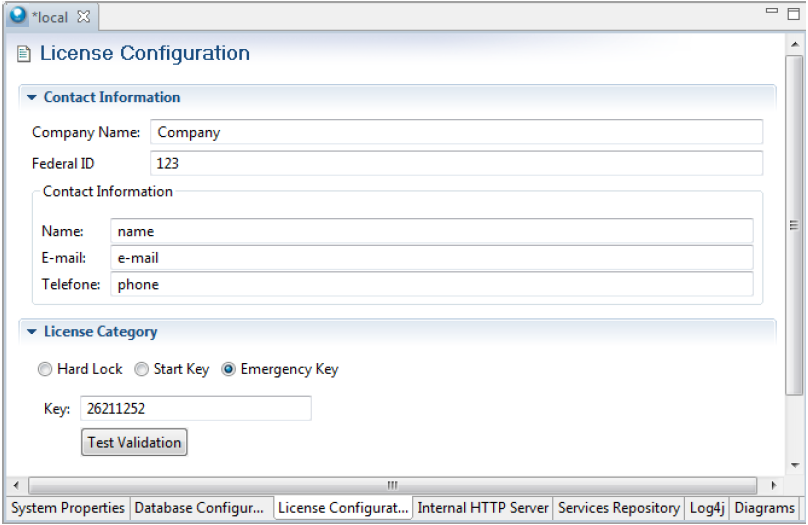This screenshot has height=525, width=808.
Task: Collapse the License Category section
Action: (x=32, y=332)
